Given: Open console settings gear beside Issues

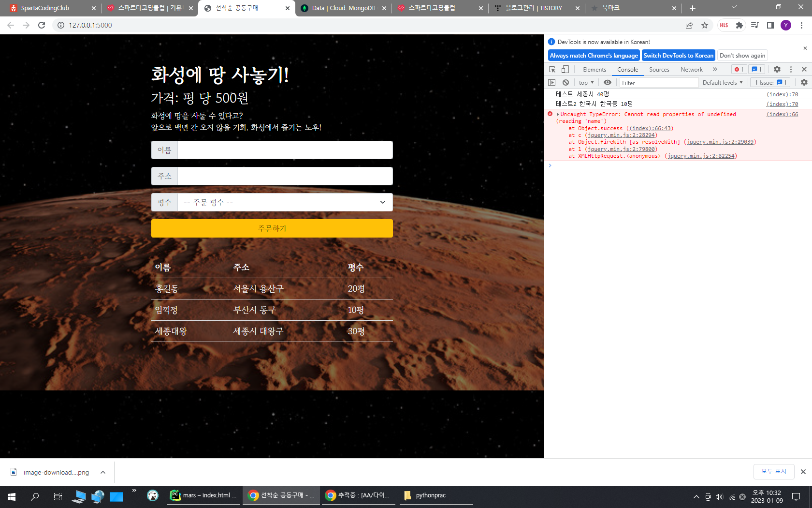Looking at the screenshot, I should click(804, 83).
